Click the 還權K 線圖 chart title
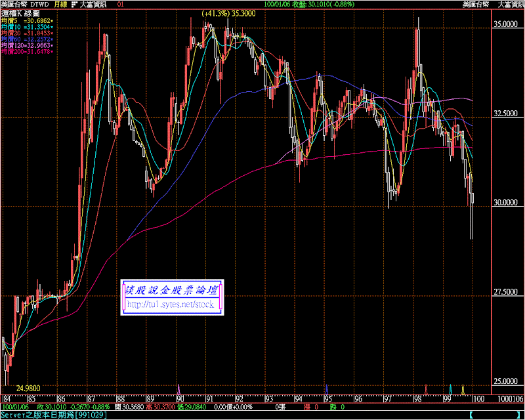 (x=20, y=13)
